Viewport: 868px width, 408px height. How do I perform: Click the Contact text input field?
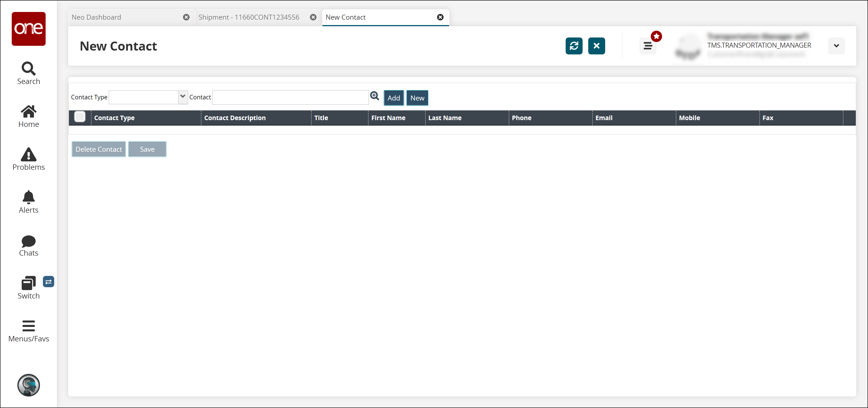(290, 97)
